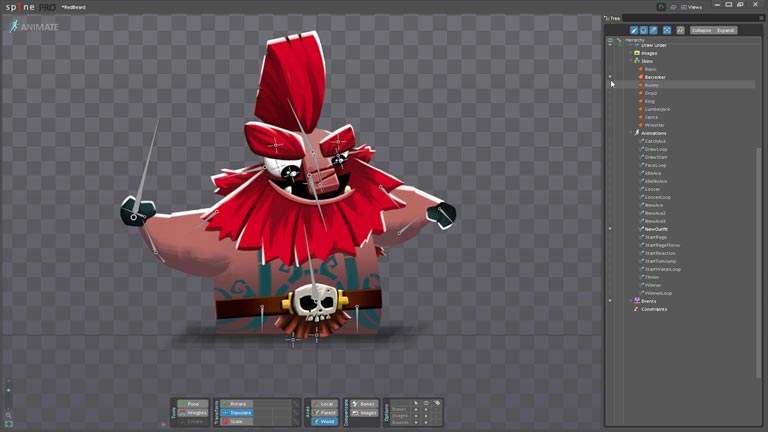Select the Wrestler skin
The height and width of the screenshot is (432, 768).
tap(654, 125)
